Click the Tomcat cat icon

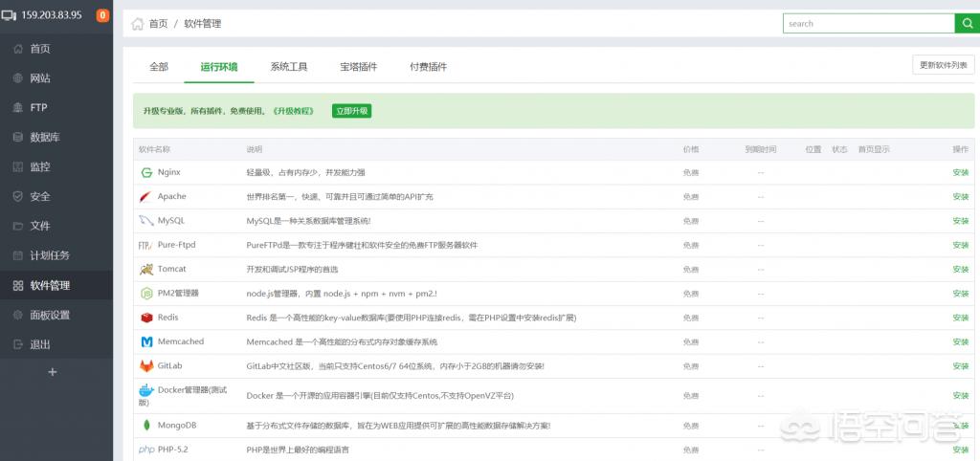(146, 269)
